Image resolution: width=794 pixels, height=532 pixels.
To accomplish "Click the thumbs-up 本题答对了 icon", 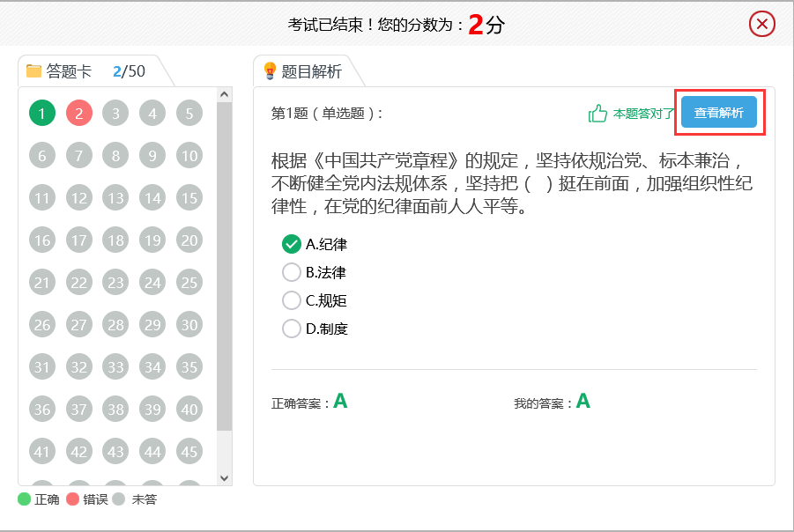I will point(597,114).
